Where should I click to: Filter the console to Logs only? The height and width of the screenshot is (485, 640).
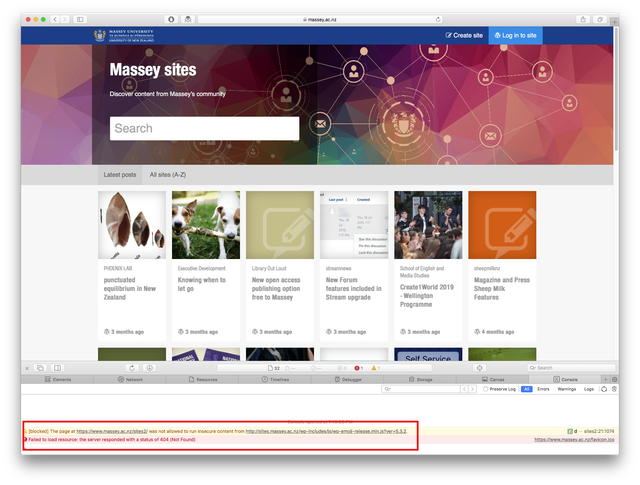click(x=589, y=389)
